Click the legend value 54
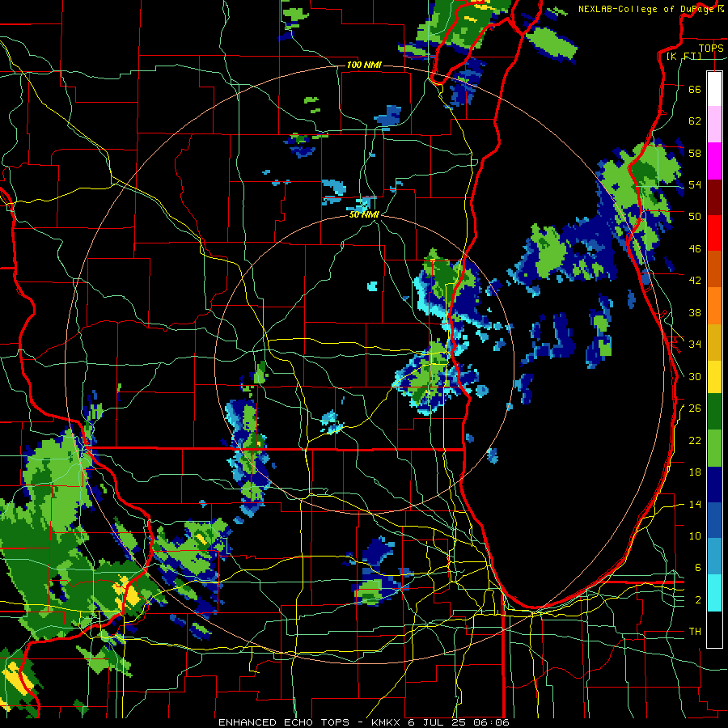This screenshot has width=728, height=728. (x=695, y=184)
